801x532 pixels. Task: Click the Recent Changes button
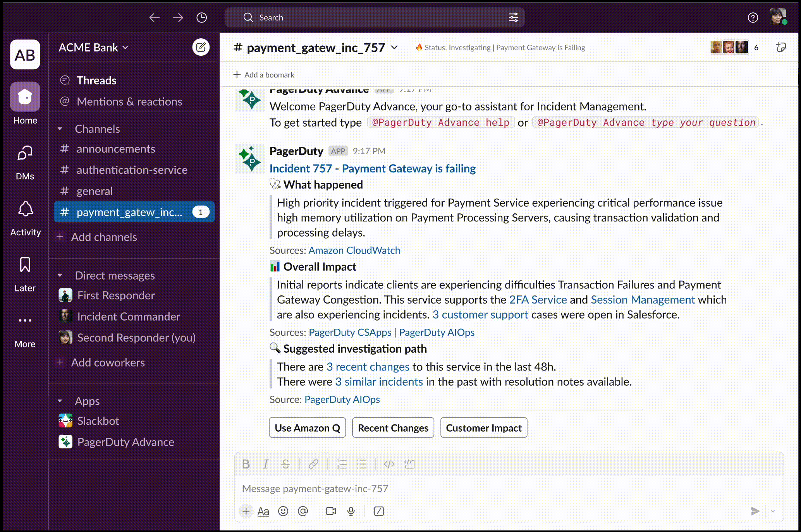click(393, 427)
